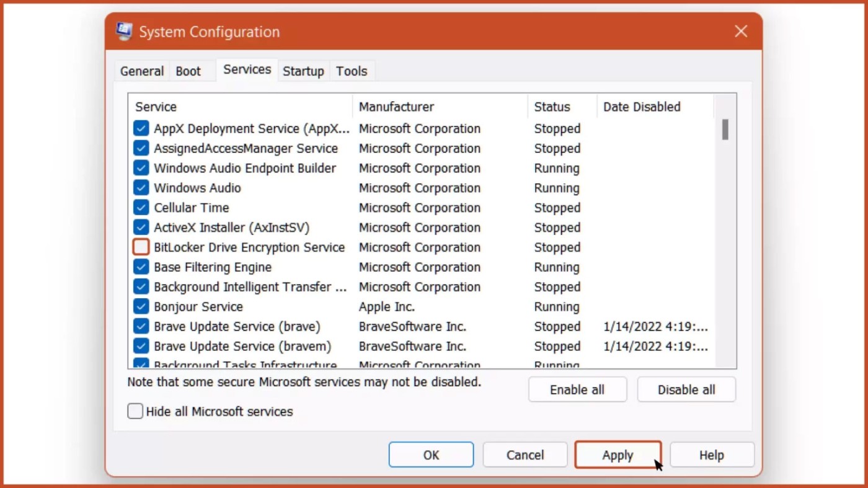Image resolution: width=868 pixels, height=488 pixels.
Task: Click the ActiveX Installer (AxInstSV) name
Action: [x=232, y=228]
